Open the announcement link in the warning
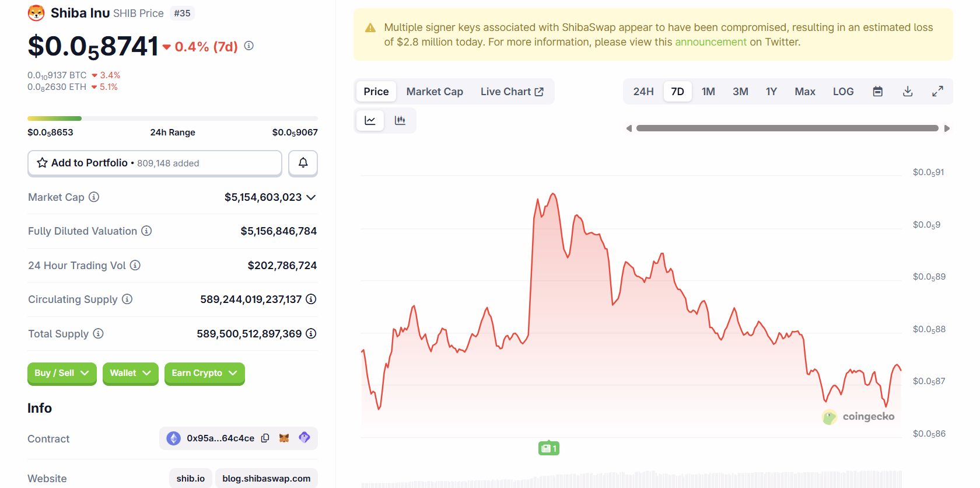The height and width of the screenshot is (488, 980). [x=710, y=42]
